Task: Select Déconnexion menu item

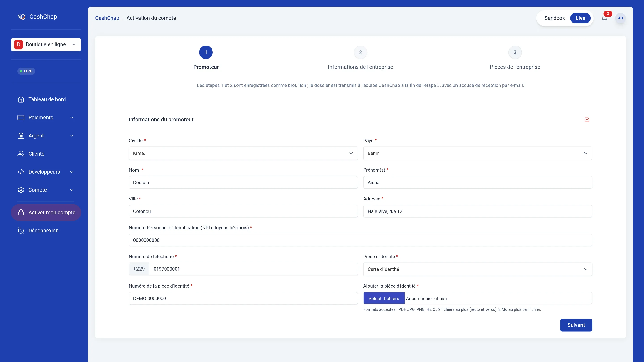Action: (x=46, y=231)
